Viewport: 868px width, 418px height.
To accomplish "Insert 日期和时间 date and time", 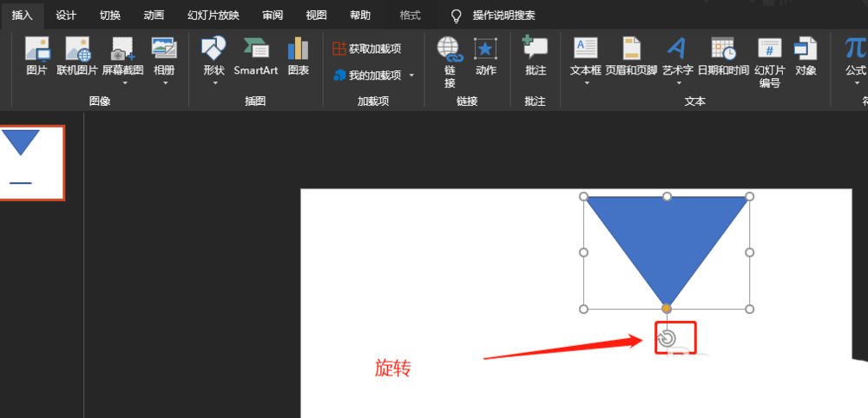I will pos(723,56).
